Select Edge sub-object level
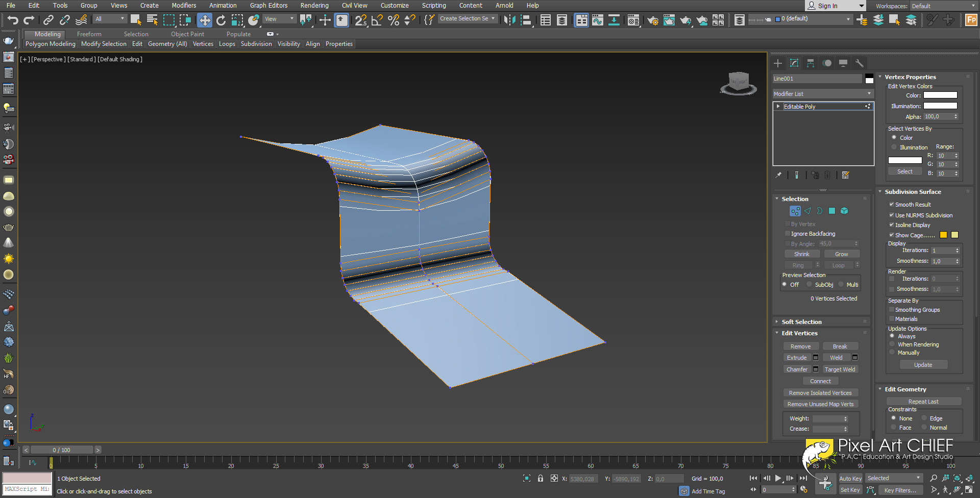Viewport: 980px width, 498px height. pyautogui.click(x=807, y=211)
